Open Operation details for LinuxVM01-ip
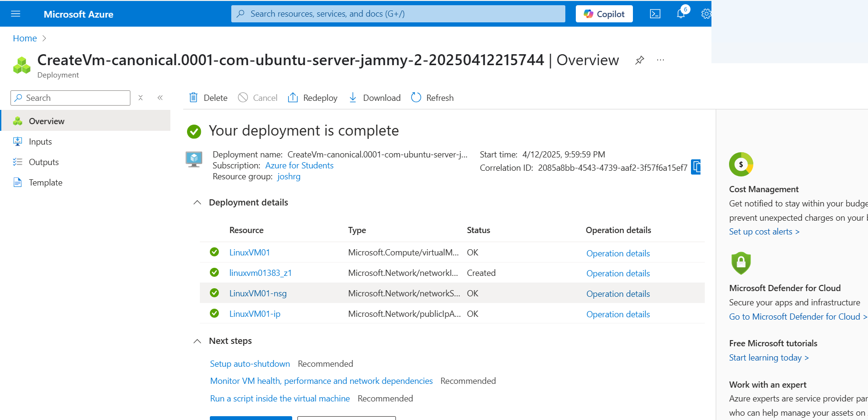The height and width of the screenshot is (420, 868). coord(618,314)
